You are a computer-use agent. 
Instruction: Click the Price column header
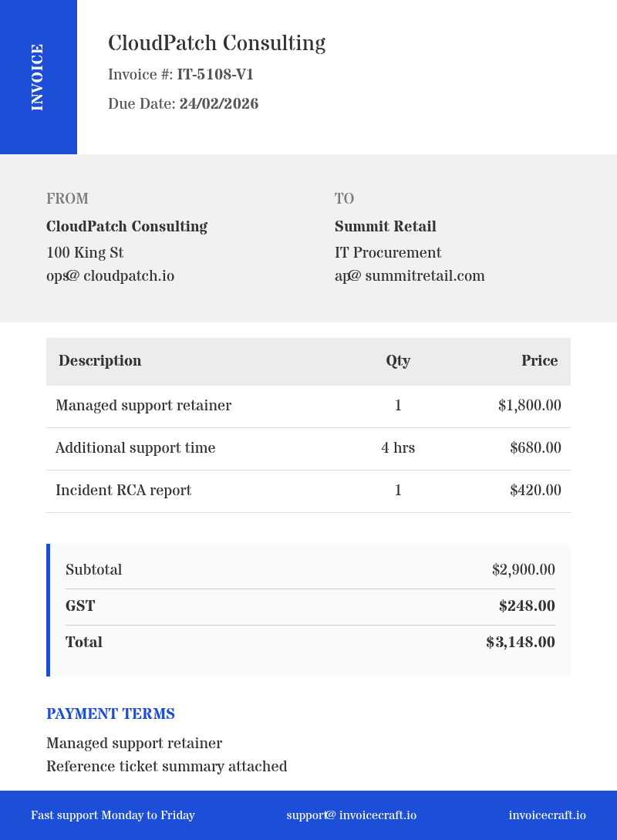(539, 360)
